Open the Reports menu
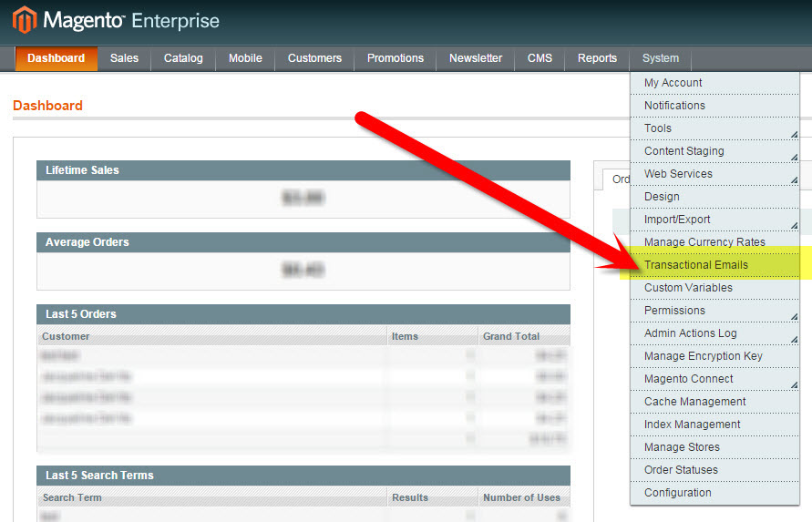812x522 pixels. point(597,58)
